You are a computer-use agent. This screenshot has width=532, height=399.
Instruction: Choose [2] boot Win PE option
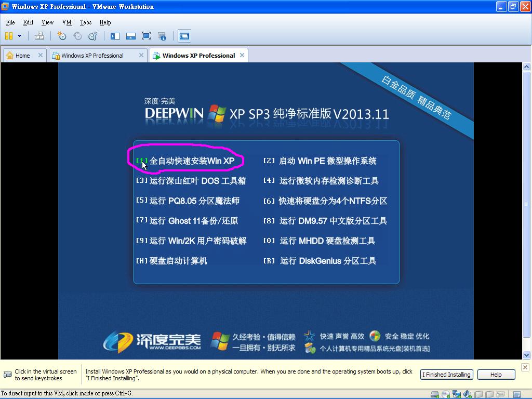(x=320, y=161)
